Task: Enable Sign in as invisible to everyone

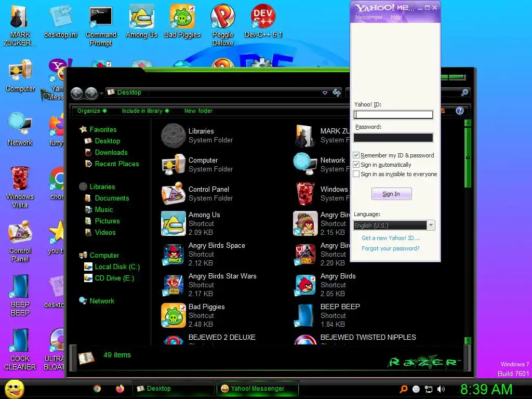Action: [356, 174]
